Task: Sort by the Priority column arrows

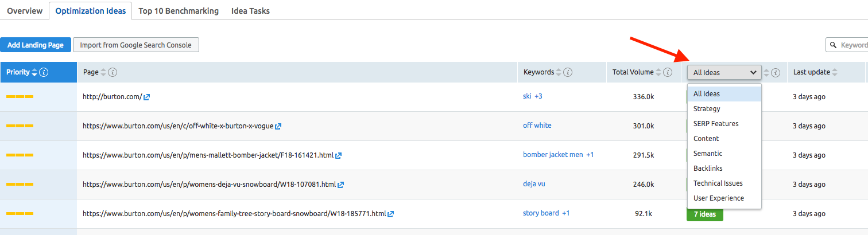Action: pos(34,73)
